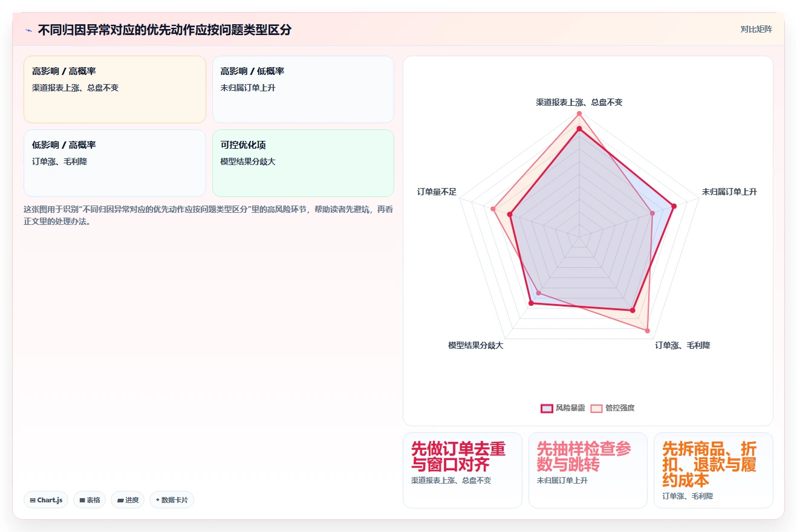The width and height of the screenshot is (797, 532).
Task: Select the 数据卡片 tag chip
Action: point(172,500)
